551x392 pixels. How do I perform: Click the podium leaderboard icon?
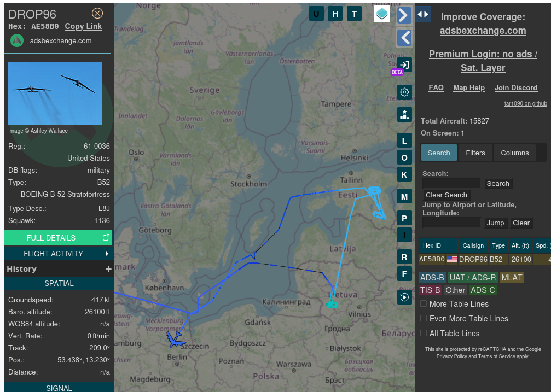point(404,114)
